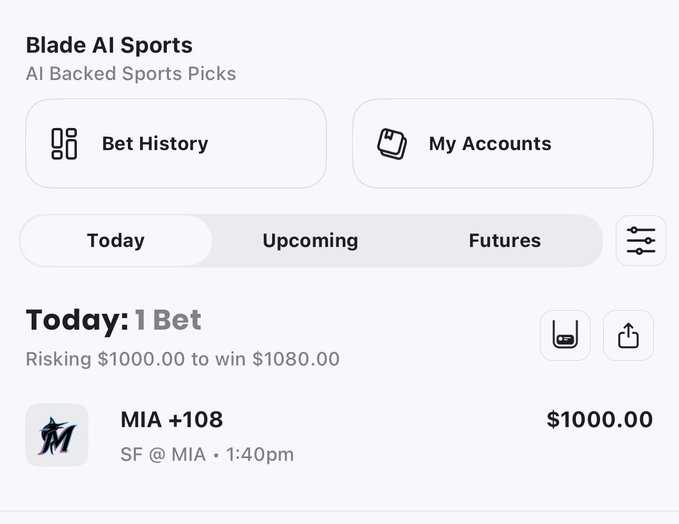Screen dimensions: 679x524
Task: Click the Bet History list icon
Action: click(64, 144)
